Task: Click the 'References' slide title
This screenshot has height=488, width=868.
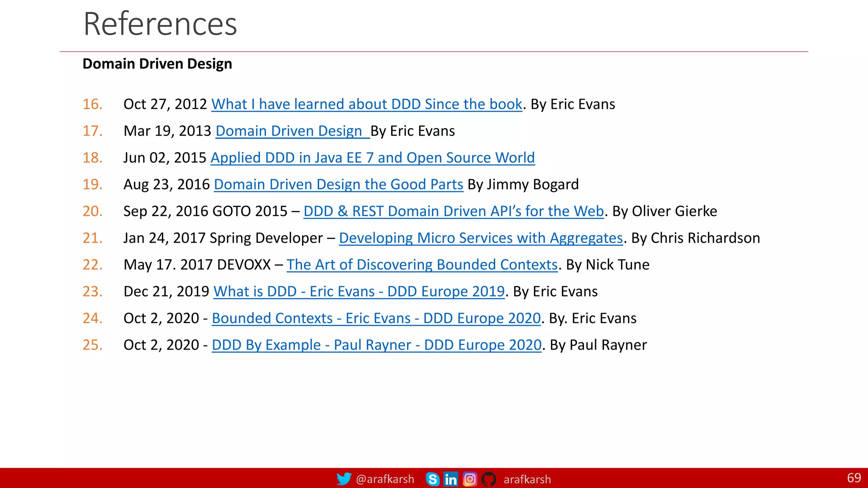Action: pos(160,24)
